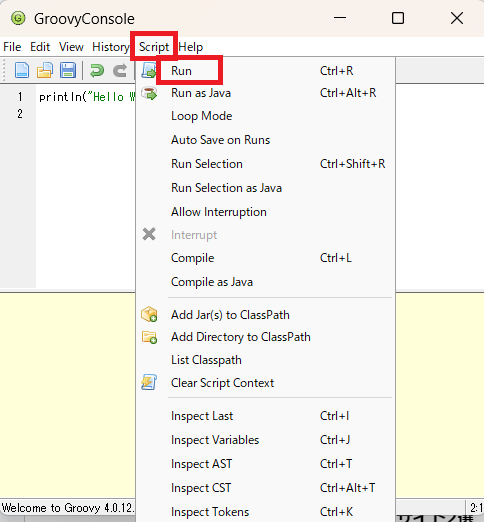Choose Run Selection as Java
484x522 pixels.
265,188
